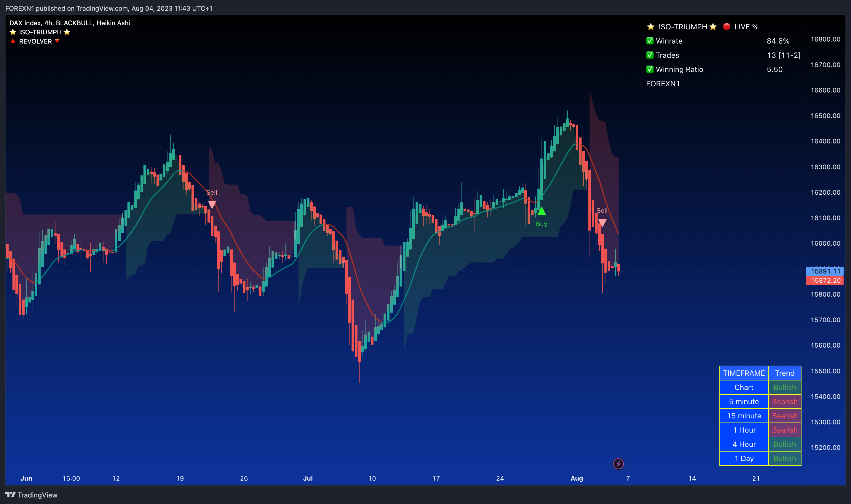Click the lightning bolt icon near the time axis

tap(618, 464)
